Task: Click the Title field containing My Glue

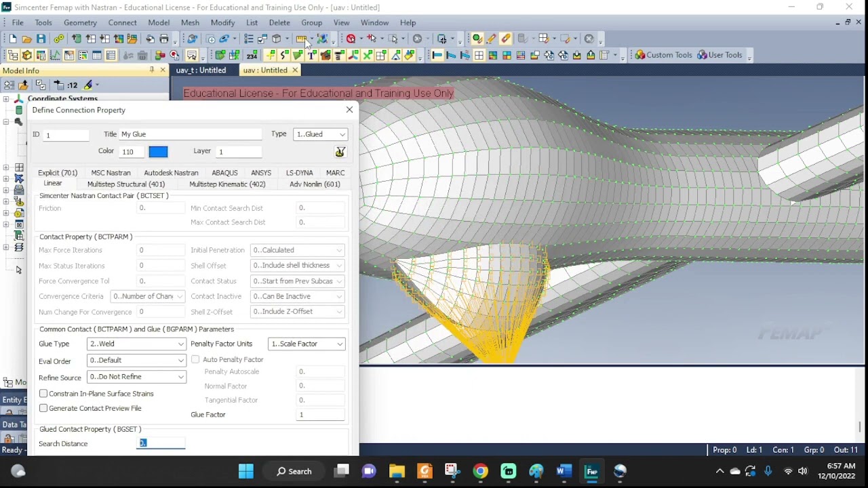Action: pos(191,134)
